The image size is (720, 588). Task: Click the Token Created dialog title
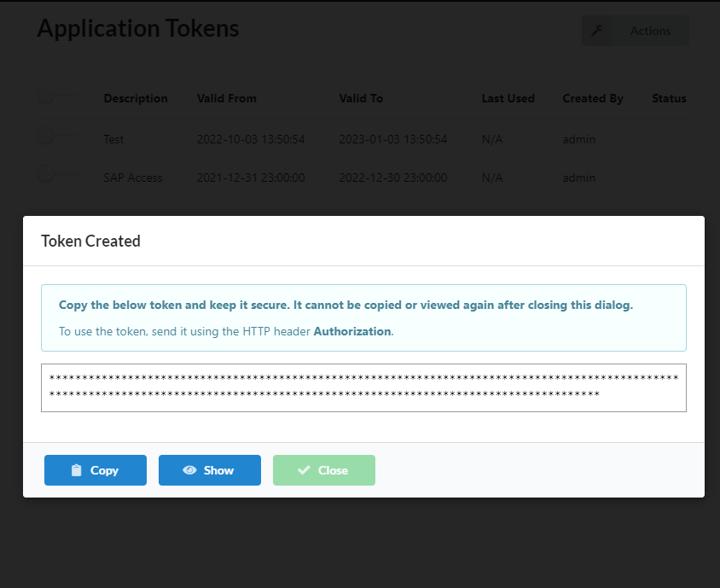pyautogui.click(x=90, y=241)
